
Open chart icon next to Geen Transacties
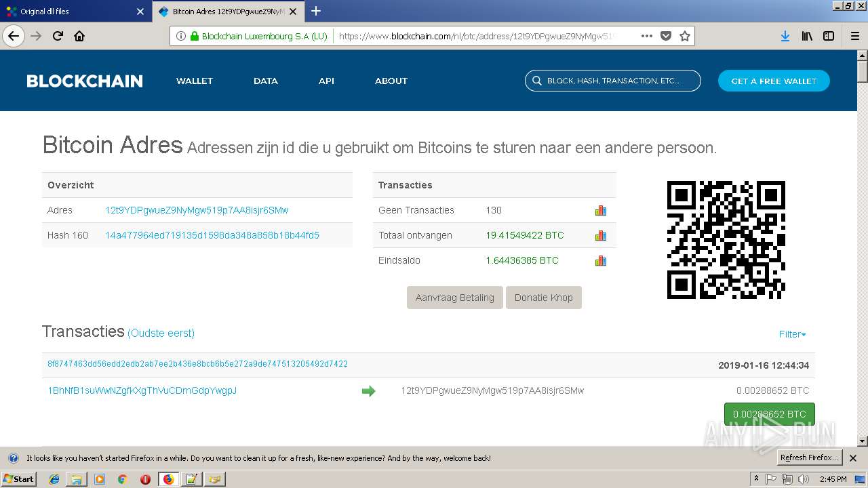click(601, 211)
